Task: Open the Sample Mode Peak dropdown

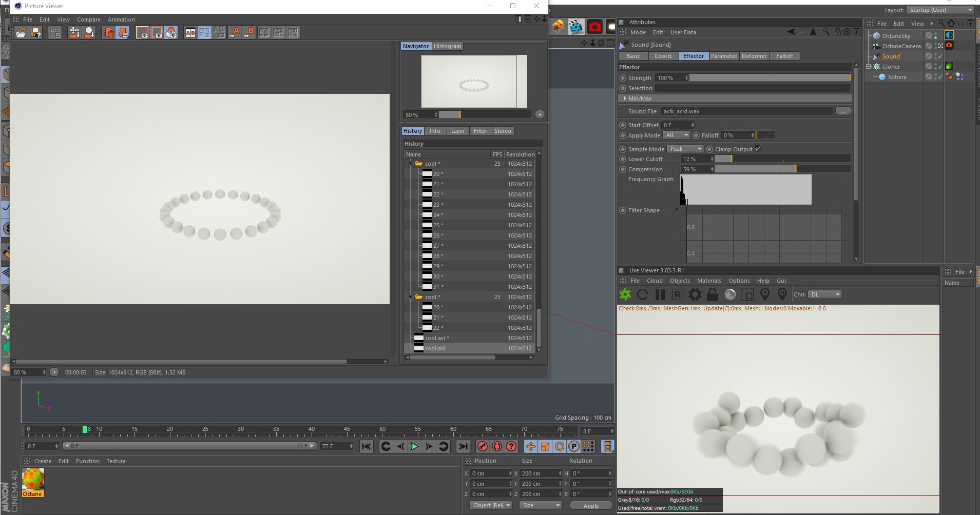Action: point(685,149)
